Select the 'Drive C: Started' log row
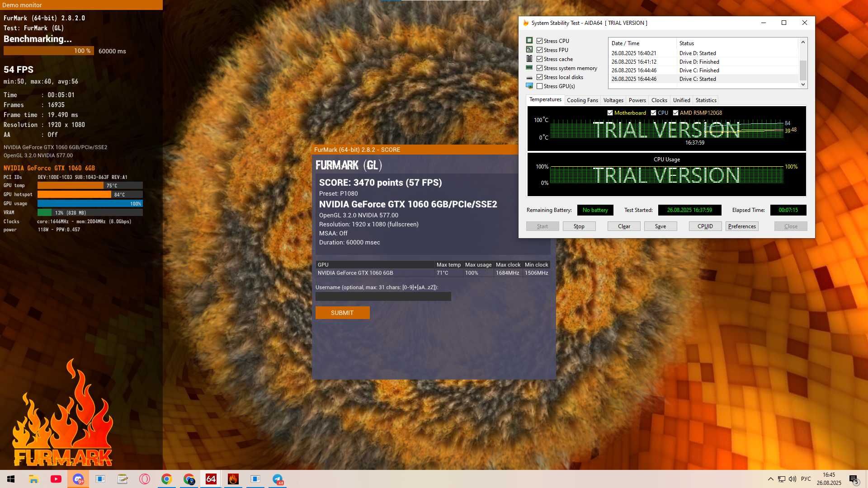 (703, 79)
